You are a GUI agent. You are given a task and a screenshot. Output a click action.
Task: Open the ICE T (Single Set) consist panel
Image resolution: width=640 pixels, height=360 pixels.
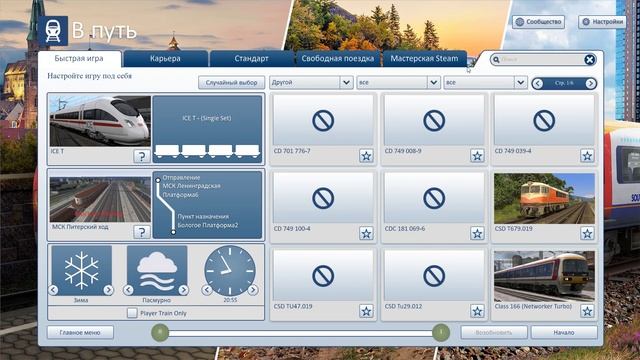coord(207,129)
